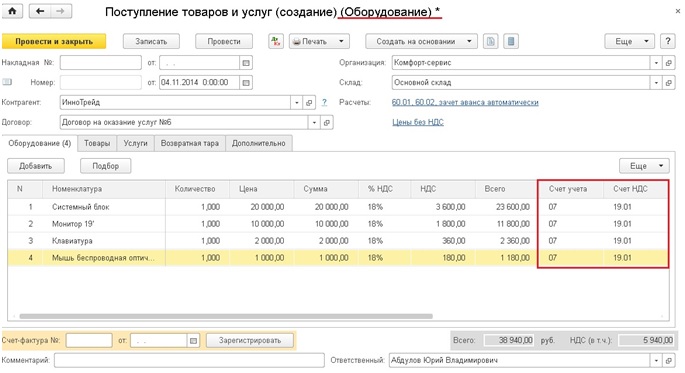
Task: Open the Контрагент ИнноТрейд record
Action: pyautogui.click(x=309, y=103)
